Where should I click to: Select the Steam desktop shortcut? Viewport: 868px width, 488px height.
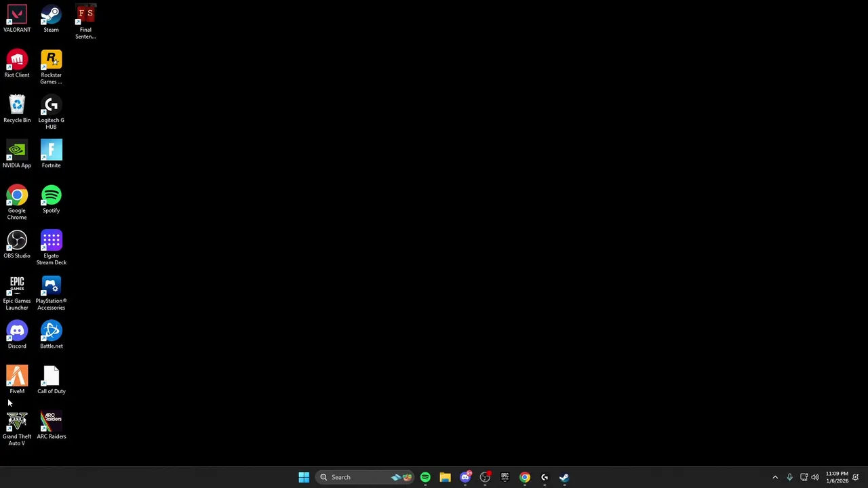[51, 20]
